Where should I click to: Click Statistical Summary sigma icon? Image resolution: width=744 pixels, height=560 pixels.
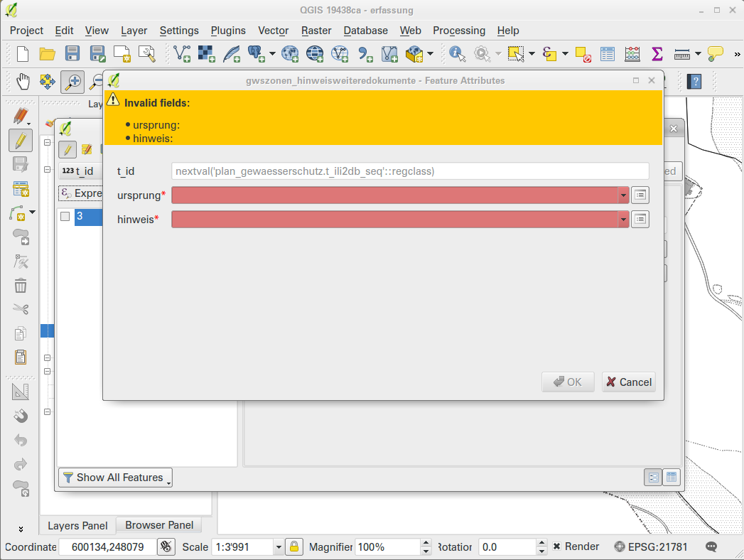coord(657,53)
